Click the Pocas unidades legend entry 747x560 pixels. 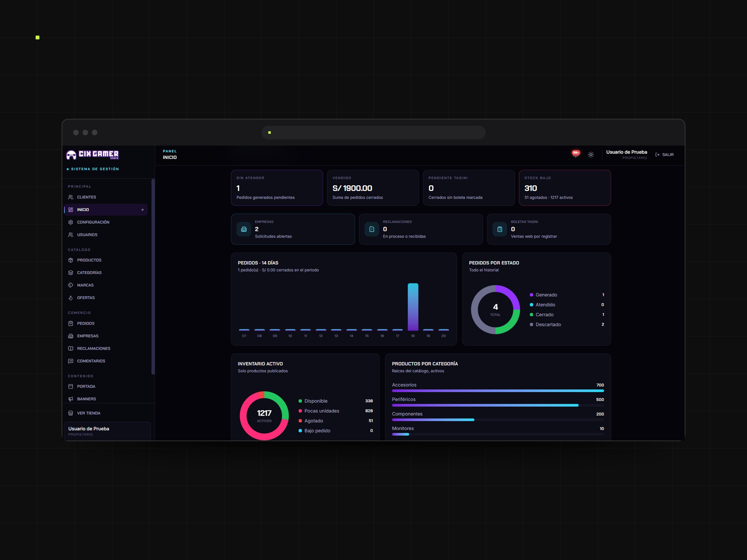click(x=336, y=411)
